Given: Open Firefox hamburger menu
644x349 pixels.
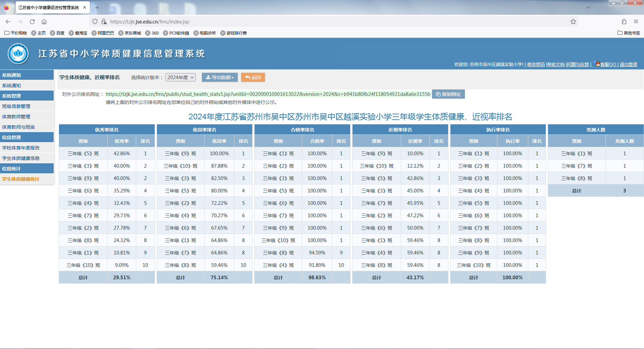Looking at the screenshot, I should point(636,21).
